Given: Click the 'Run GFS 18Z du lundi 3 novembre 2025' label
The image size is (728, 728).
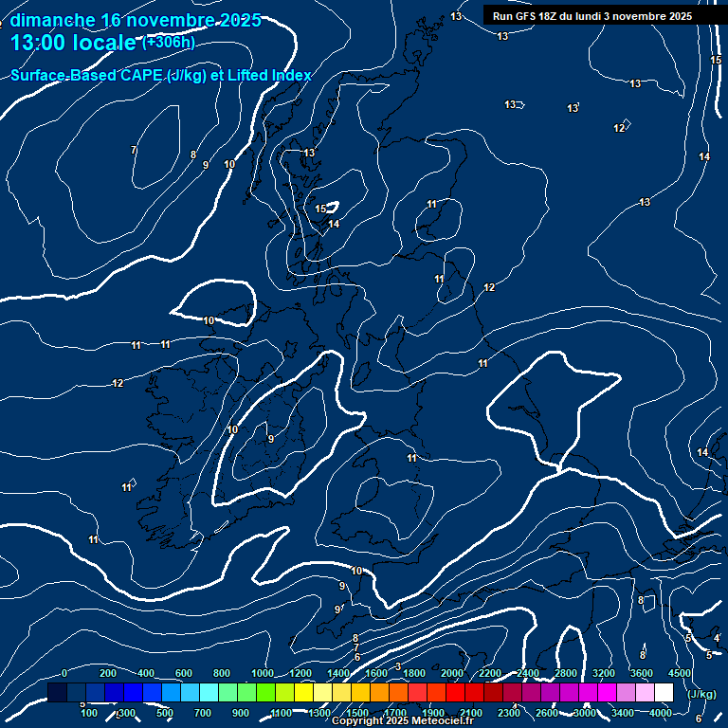Looking at the screenshot, I should click(x=591, y=16).
